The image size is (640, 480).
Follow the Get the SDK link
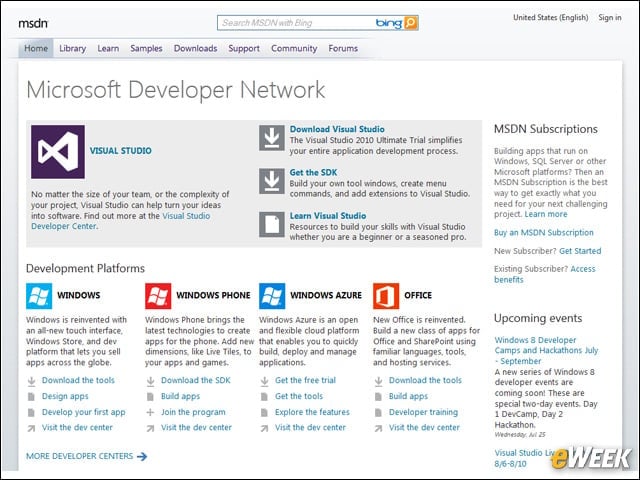313,172
